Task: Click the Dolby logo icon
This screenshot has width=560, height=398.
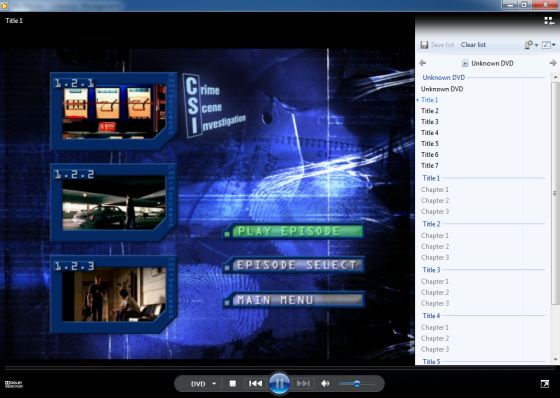Action: tap(14, 384)
